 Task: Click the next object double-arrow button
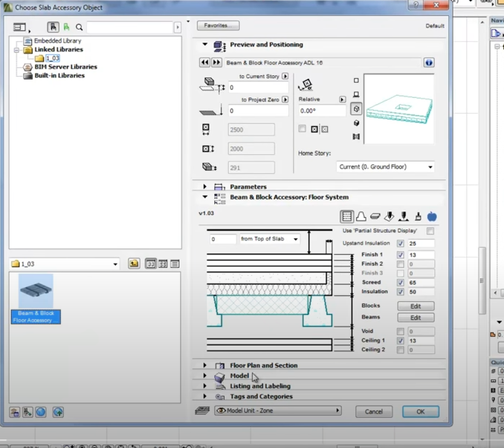[x=217, y=62]
